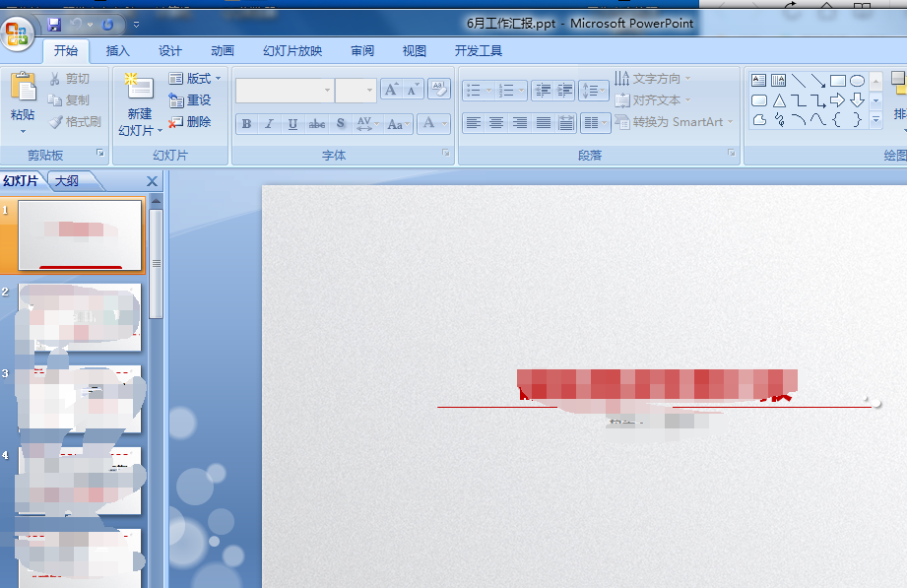This screenshot has width=907, height=588.
Task: Click the Clear Formatting eraser icon
Action: tap(439, 90)
